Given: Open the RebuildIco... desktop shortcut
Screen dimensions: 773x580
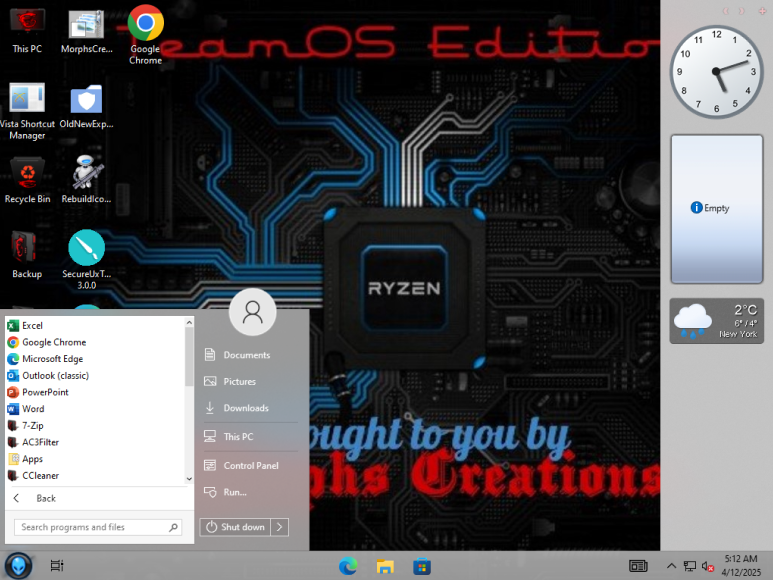Looking at the screenshot, I should [x=86, y=180].
